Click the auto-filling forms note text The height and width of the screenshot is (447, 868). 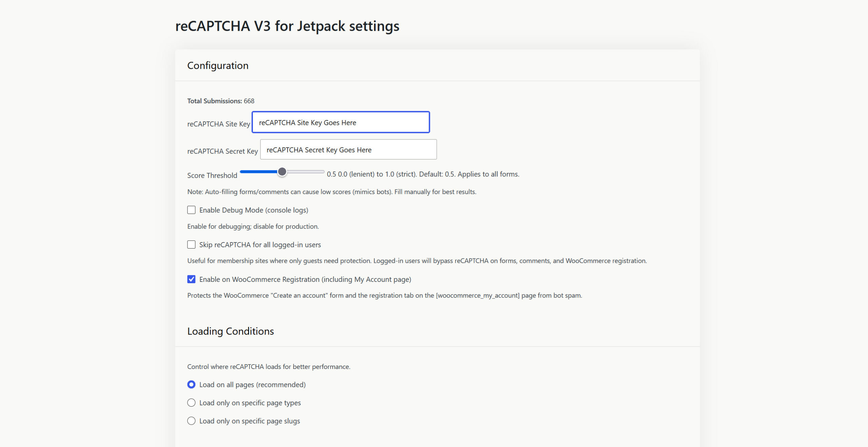coord(332,192)
